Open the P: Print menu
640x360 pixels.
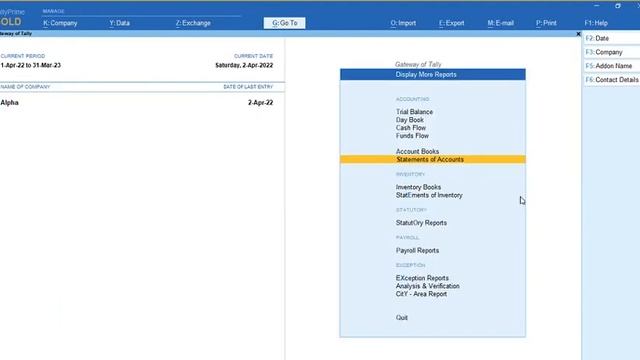546,23
